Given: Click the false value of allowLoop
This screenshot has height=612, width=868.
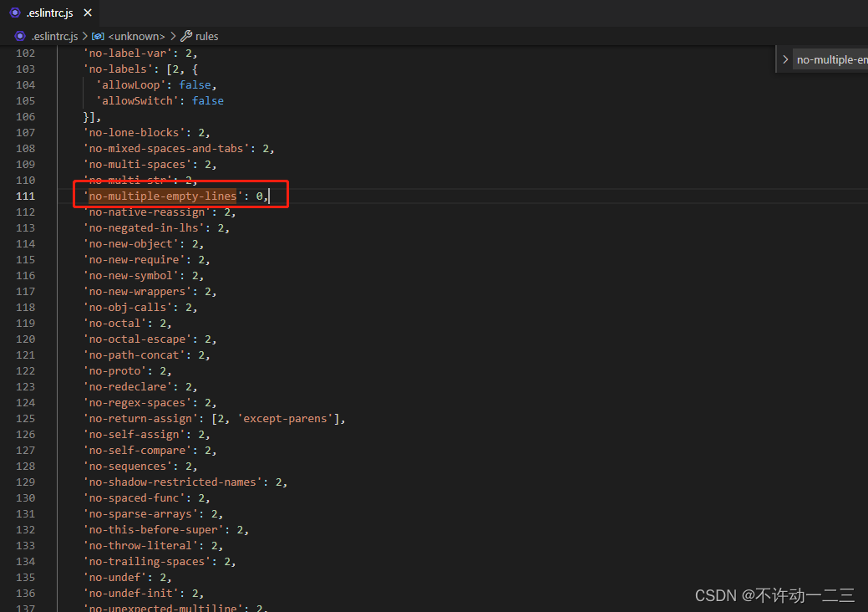Looking at the screenshot, I should 195,84.
